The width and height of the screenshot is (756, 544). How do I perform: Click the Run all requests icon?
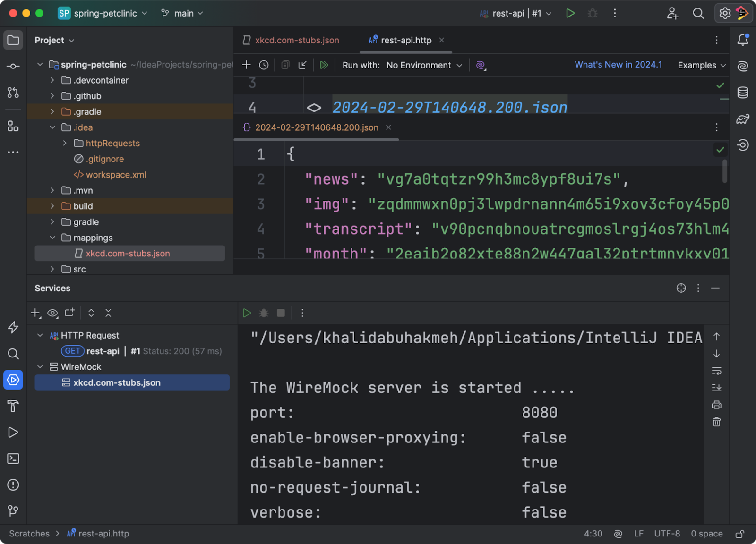click(x=324, y=65)
